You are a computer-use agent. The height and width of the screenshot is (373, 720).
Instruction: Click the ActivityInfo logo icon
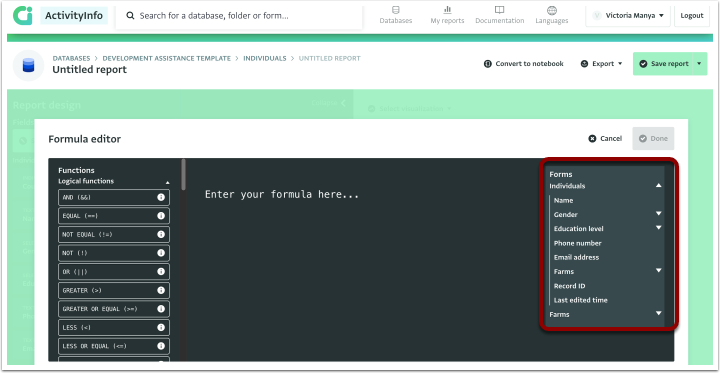(23, 16)
